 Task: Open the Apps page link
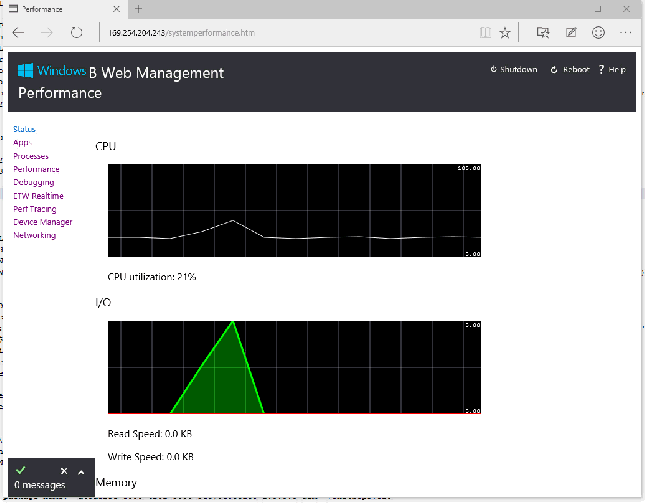click(x=22, y=143)
